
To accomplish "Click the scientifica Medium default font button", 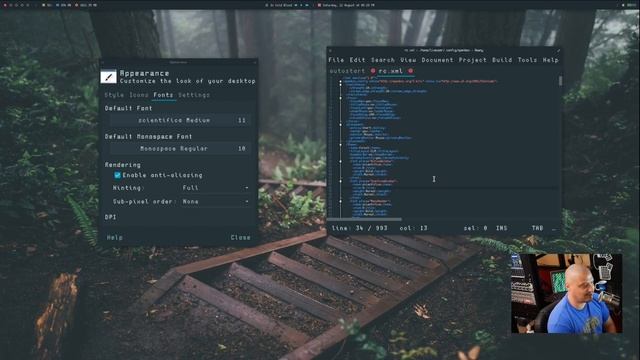I will (x=180, y=120).
